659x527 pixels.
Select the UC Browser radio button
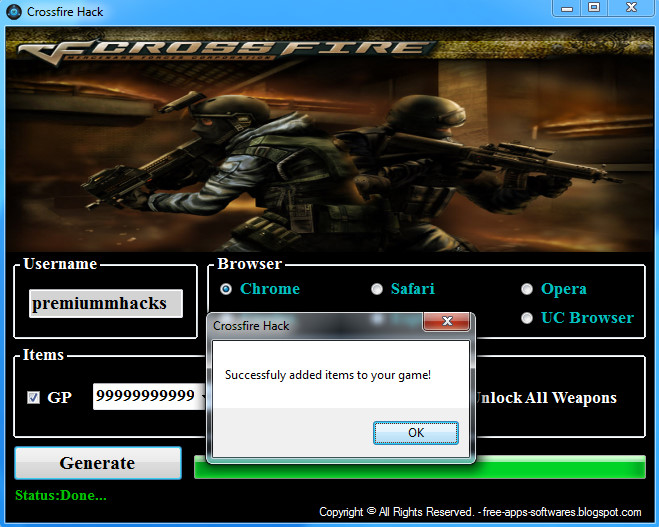coord(527,318)
